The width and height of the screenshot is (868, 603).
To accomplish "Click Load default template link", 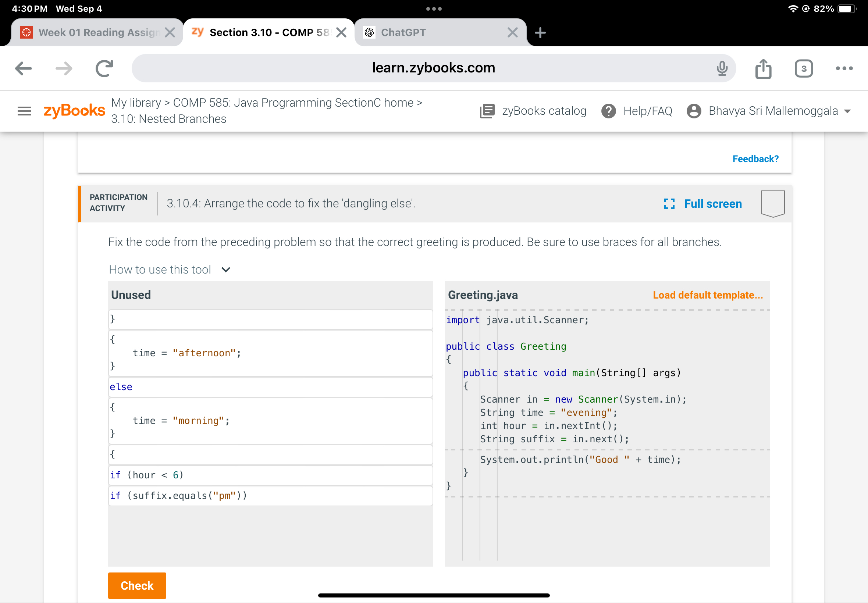I will (x=707, y=295).
